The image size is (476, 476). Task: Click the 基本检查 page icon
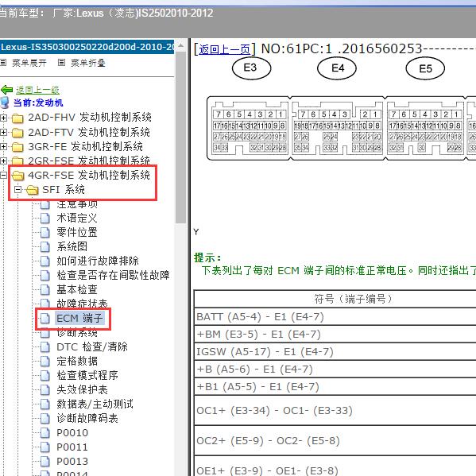45,289
